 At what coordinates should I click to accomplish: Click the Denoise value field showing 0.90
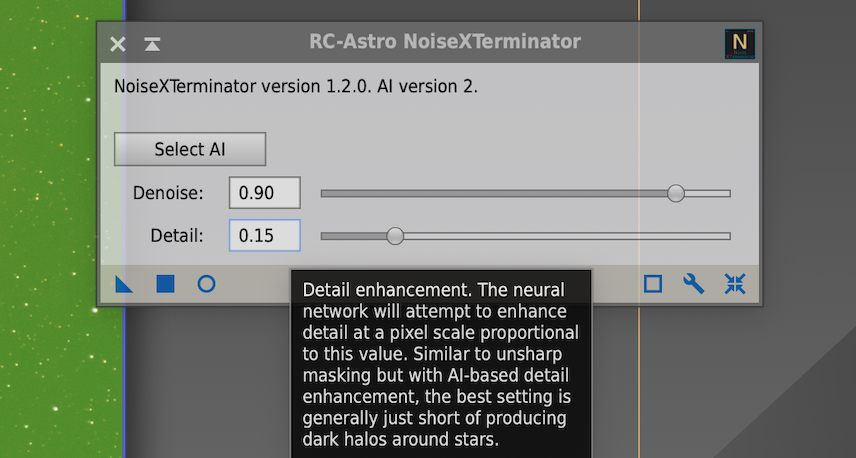(x=265, y=192)
